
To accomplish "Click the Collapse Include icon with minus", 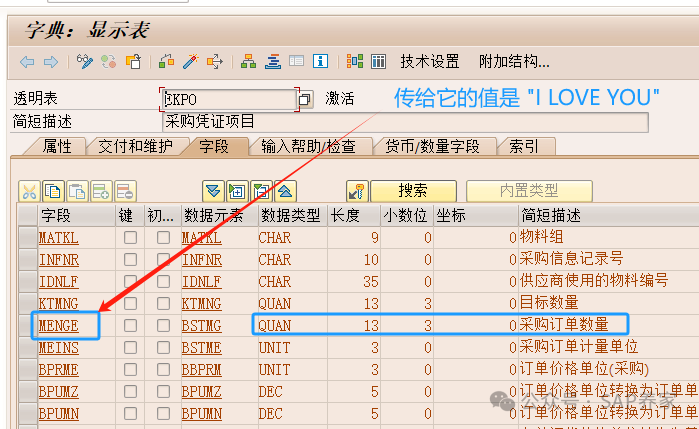I will click(x=261, y=192).
